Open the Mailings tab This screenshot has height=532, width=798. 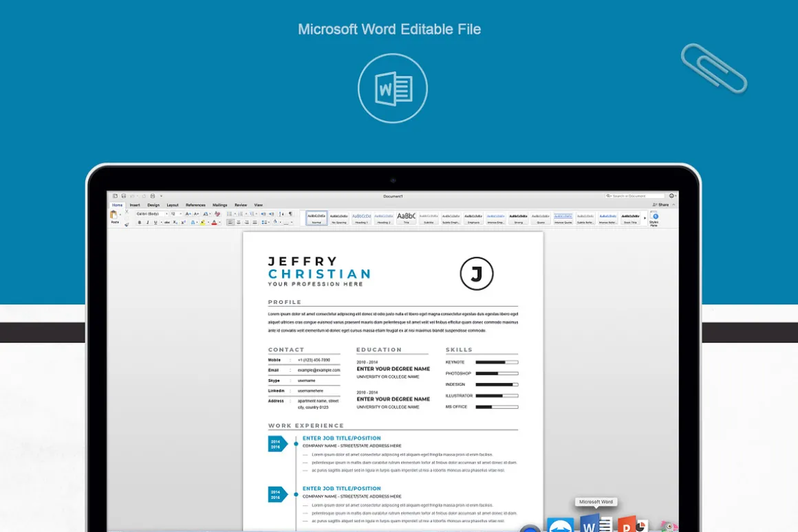(x=220, y=205)
